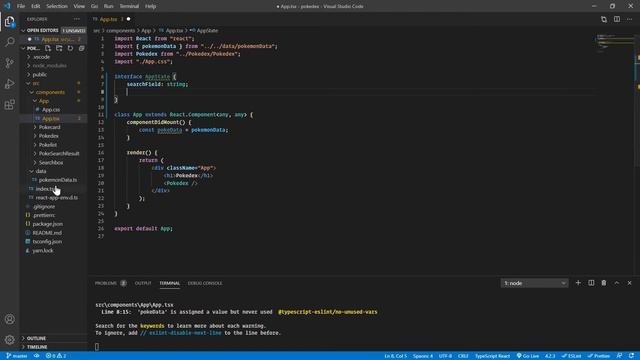Viewport: 640px width, 360px height.
Task: Open the Manage gear icon
Action: 9,340
